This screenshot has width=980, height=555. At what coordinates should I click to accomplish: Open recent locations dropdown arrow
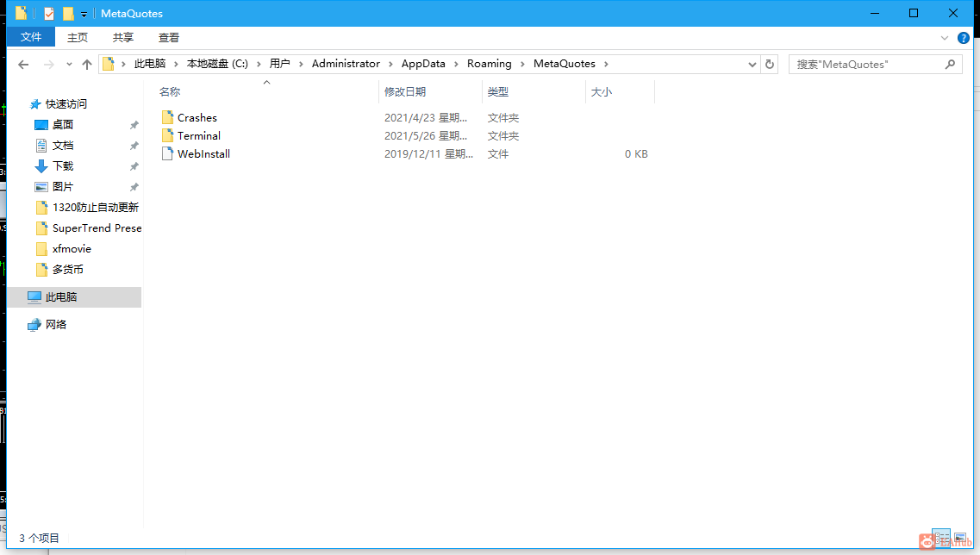pyautogui.click(x=69, y=65)
